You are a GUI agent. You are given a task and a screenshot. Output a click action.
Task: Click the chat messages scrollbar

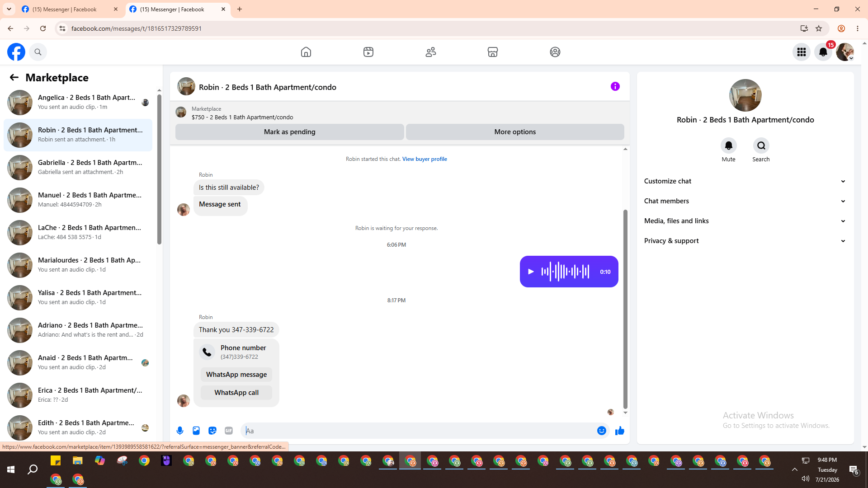pyautogui.click(x=625, y=309)
